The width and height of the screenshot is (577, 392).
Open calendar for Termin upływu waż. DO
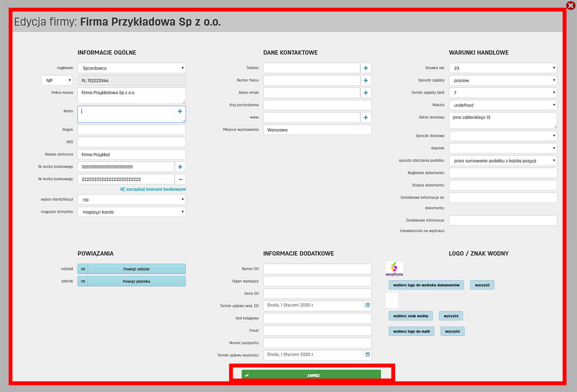pos(367,305)
